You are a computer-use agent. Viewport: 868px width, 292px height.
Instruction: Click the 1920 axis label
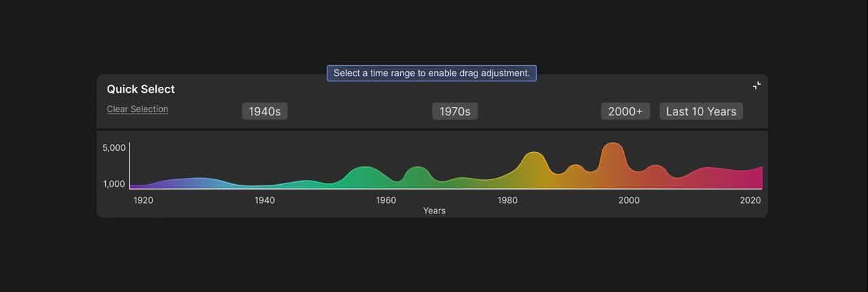[143, 200]
